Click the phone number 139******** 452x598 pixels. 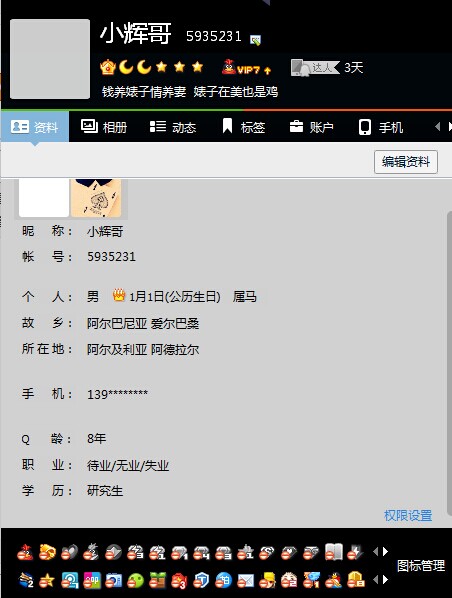tap(117, 394)
